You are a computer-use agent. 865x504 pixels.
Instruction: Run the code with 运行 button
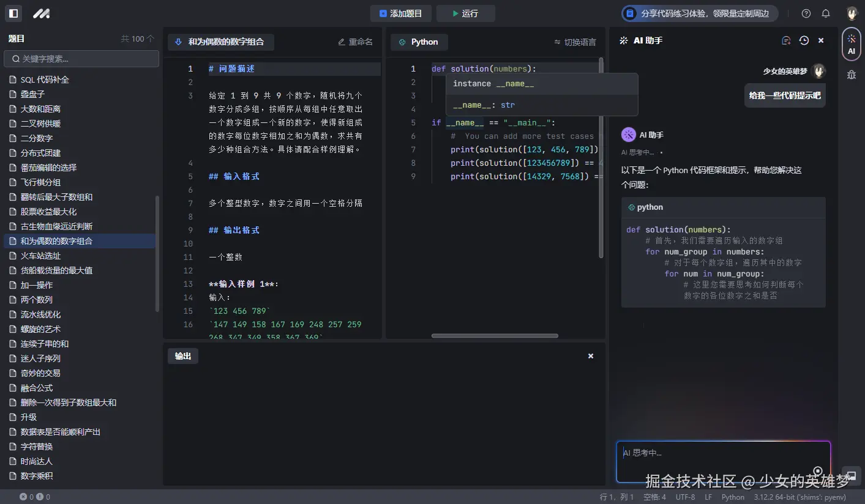465,13
